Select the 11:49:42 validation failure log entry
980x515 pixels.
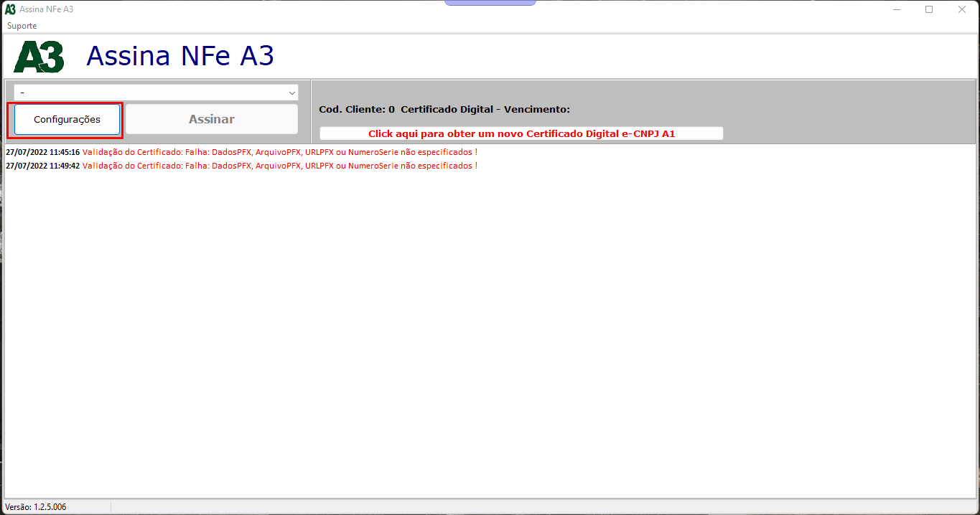click(x=241, y=166)
